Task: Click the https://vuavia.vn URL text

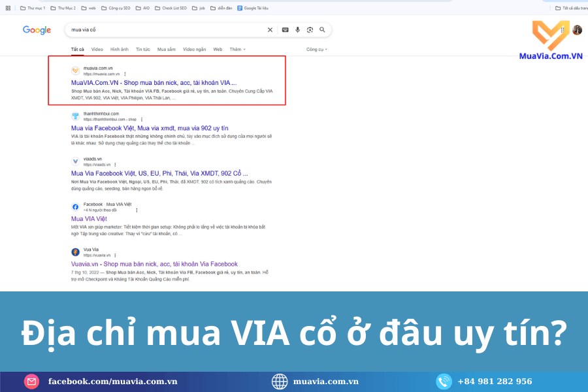Action: click(x=97, y=255)
